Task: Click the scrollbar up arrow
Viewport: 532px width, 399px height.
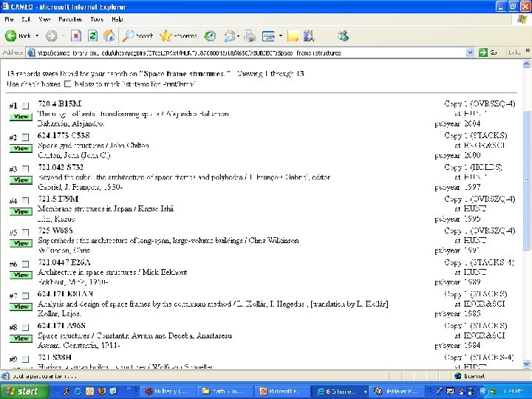Action: pyautogui.click(x=526, y=64)
